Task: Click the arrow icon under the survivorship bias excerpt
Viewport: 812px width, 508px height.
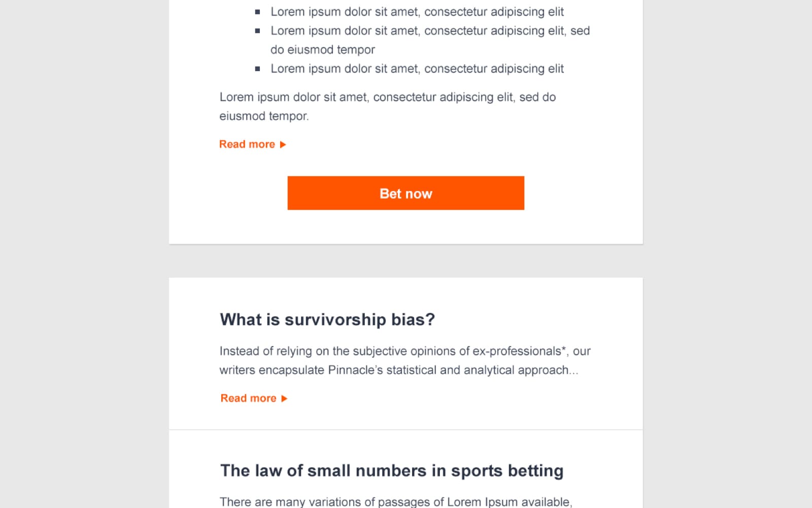Action: click(284, 399)
